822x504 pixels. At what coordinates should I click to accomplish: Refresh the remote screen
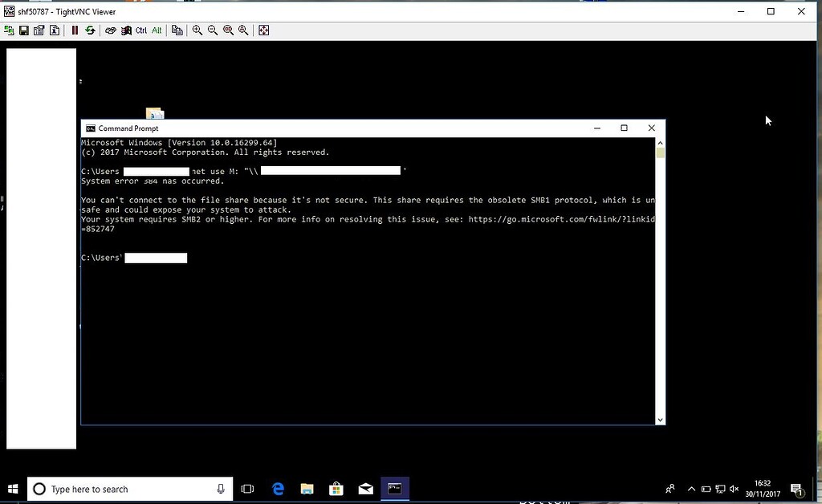tap(90, 30)
